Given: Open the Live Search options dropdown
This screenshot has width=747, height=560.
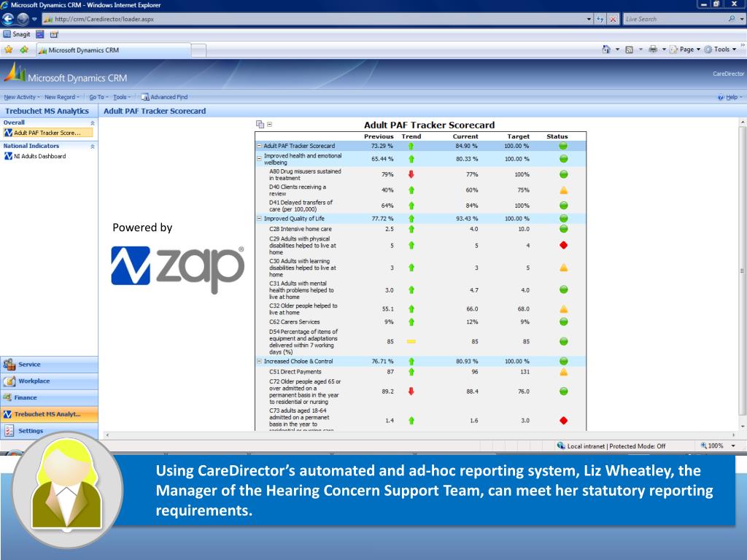Looking at the screenshot, I should [742, 19].
